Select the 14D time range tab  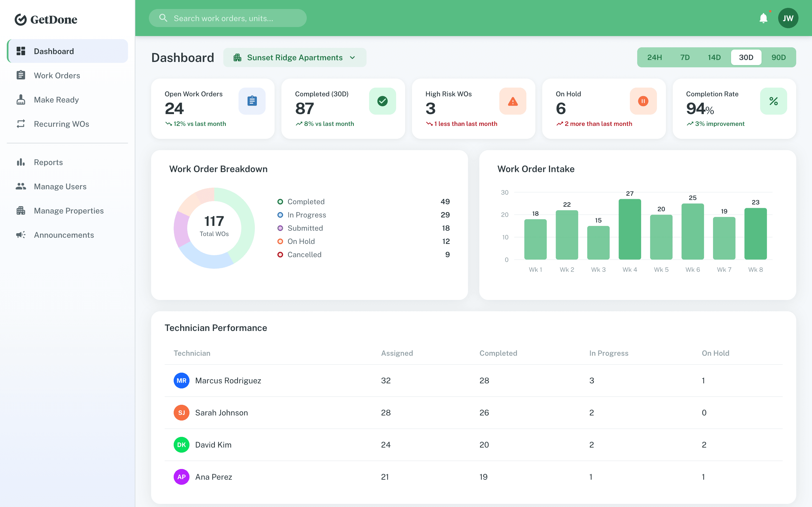click(714, 57)
